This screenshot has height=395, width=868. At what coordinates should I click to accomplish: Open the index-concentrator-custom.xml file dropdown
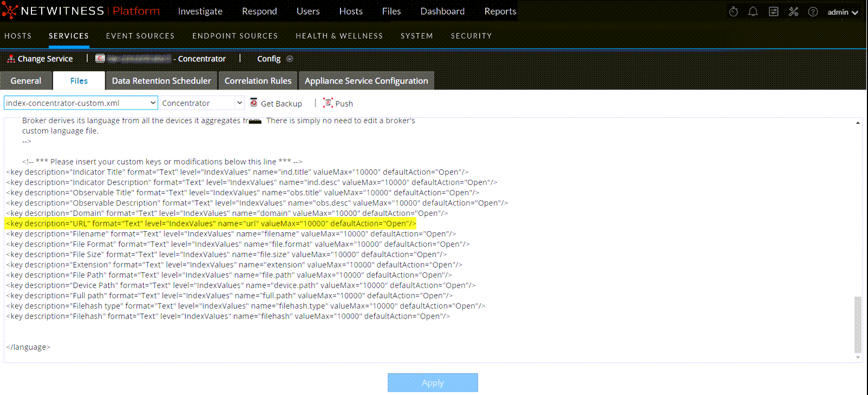click(x=81, y=103)
